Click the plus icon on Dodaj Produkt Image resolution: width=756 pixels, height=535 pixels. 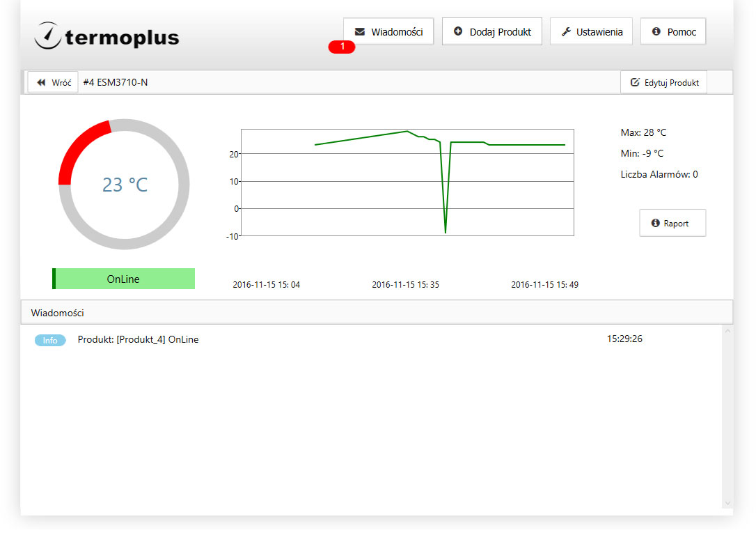click(x=458, y=32)
